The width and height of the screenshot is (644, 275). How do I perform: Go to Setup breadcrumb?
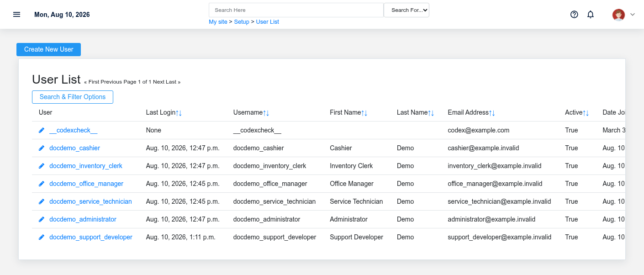tap(242, 22)
